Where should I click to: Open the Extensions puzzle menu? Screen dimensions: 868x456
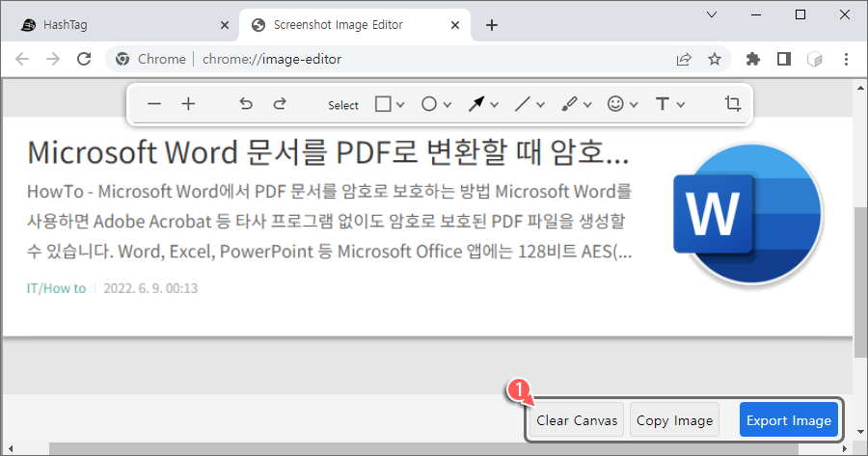753,59
